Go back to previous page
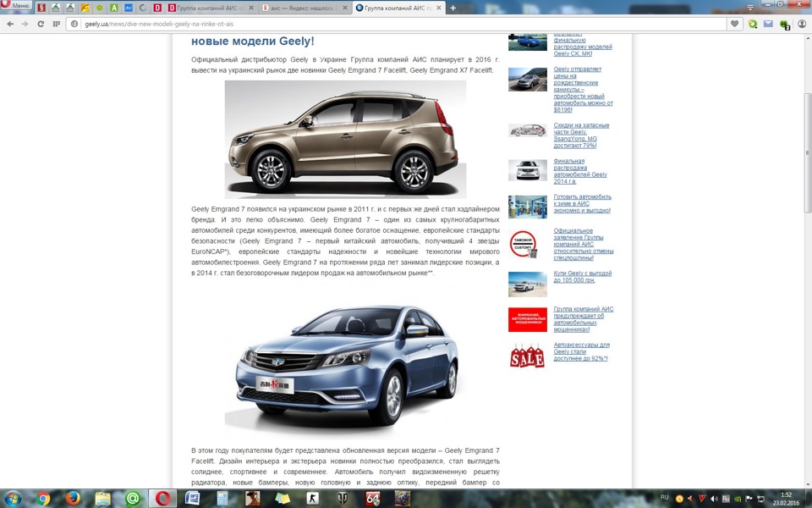The height and width of the screenshot is (508, 812). pos(10,24)
